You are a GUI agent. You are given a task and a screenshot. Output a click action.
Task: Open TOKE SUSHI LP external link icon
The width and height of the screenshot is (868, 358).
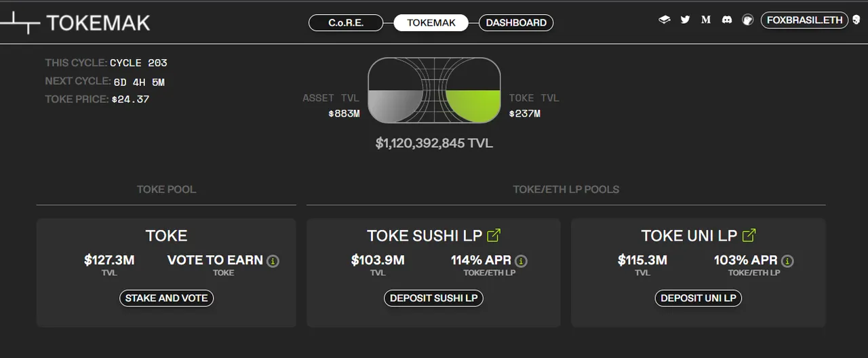click(494, 235)
